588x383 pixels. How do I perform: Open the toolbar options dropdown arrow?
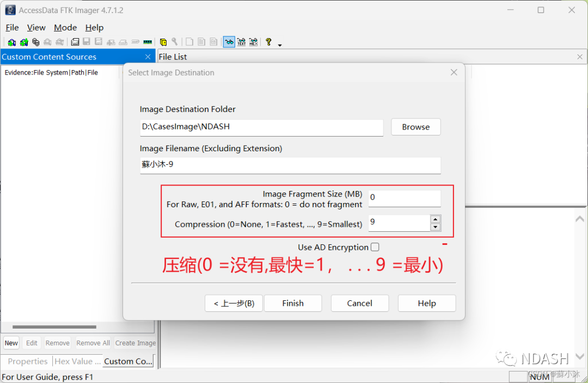pyautogui.click(x=280, y=45)
